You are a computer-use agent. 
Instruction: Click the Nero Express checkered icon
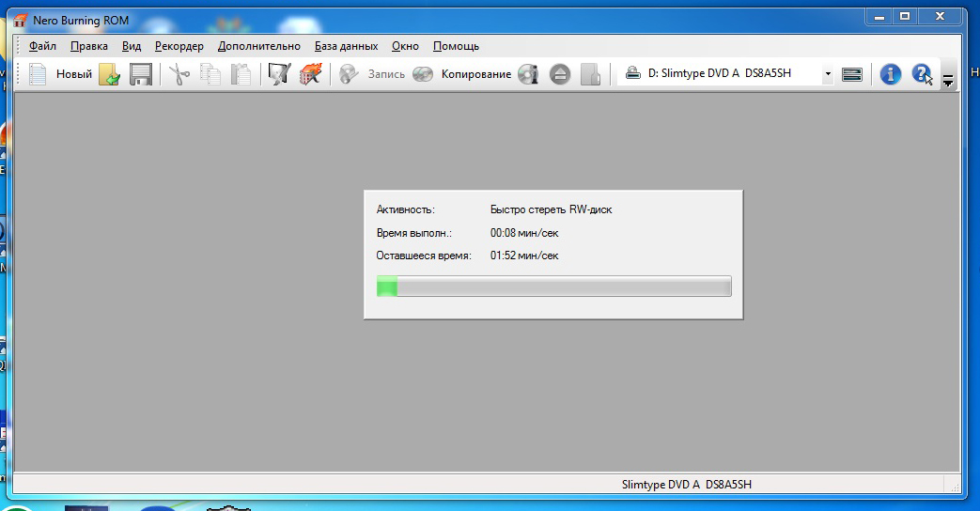coord(279,74)
